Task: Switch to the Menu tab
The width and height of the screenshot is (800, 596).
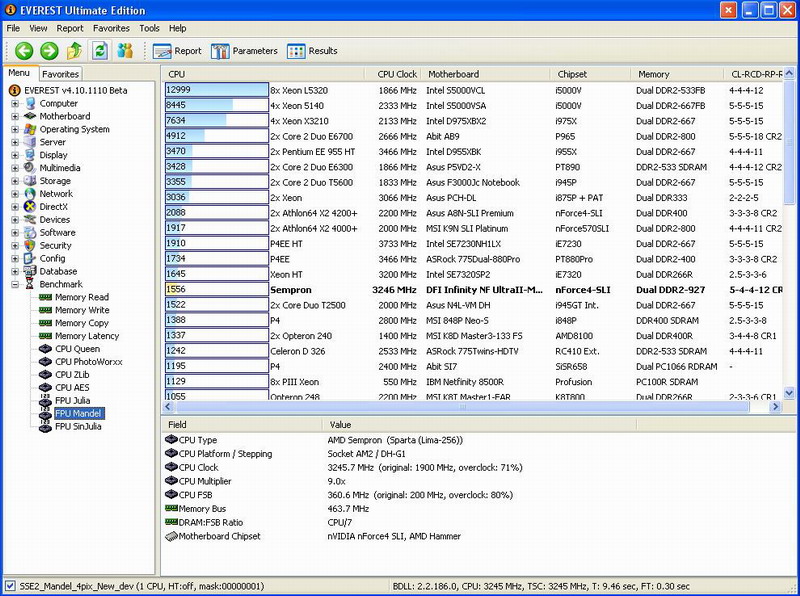Action: click(x=19, y=73)
